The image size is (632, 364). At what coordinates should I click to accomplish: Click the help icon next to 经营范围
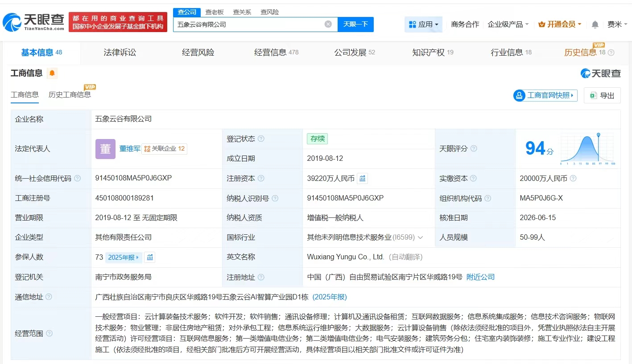point(49,333)
